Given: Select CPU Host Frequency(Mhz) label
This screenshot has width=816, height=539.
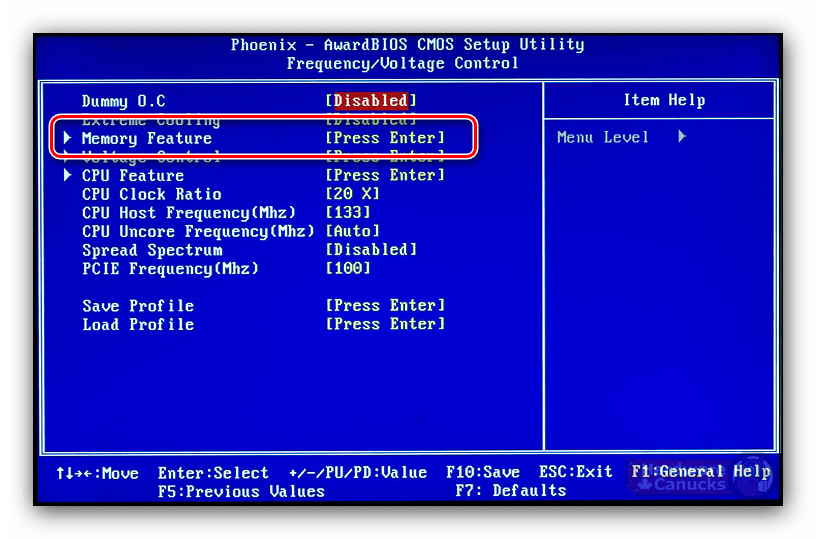Looking at the screenshot, I should pos(188,213).
